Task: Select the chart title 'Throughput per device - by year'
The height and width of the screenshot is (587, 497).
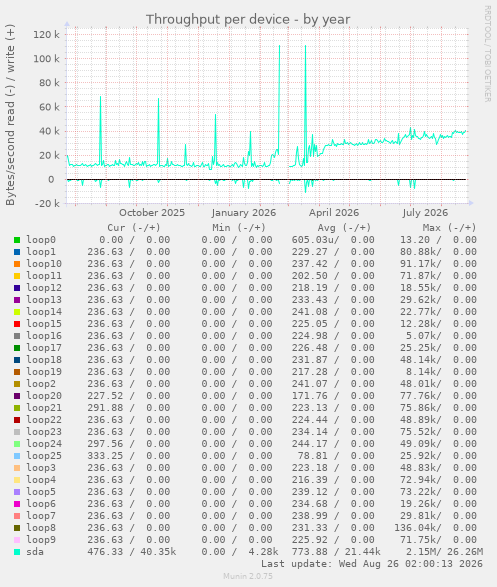Action: 248,19
